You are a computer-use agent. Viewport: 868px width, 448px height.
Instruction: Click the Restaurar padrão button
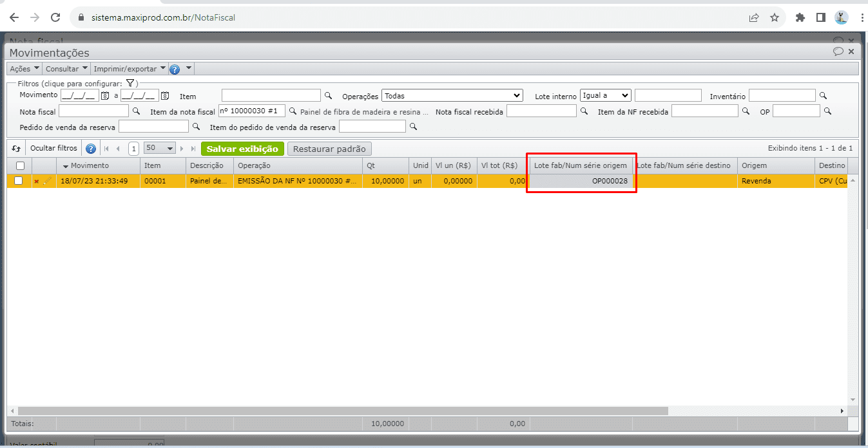tap(329, 149)
